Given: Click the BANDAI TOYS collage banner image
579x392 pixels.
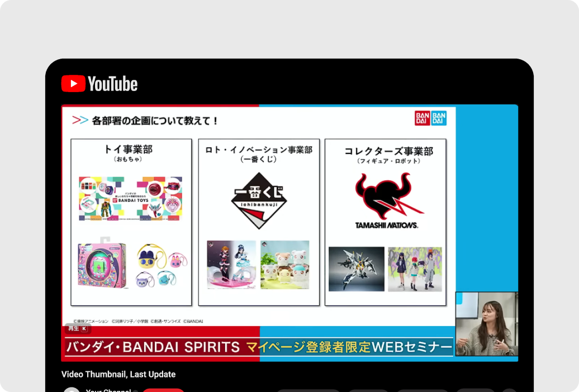Looking at the screenshot, I should click(x=130, y=199).
